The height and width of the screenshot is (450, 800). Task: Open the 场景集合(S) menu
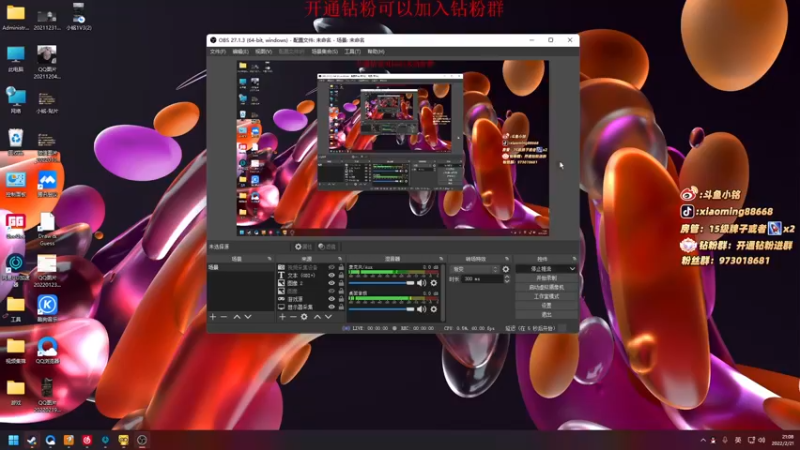324,52
